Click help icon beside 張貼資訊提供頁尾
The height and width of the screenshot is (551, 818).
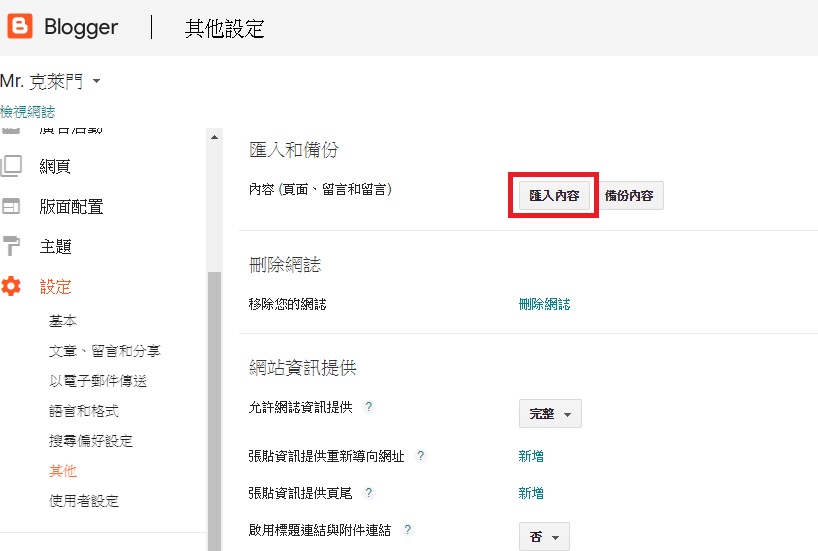point(369,493)
